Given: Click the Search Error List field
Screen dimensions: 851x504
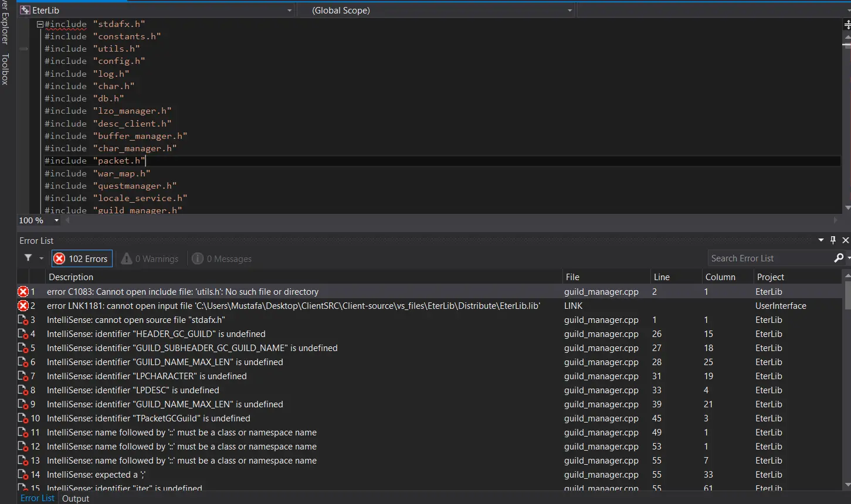Looking at the screenshot, I should [769, 258].
